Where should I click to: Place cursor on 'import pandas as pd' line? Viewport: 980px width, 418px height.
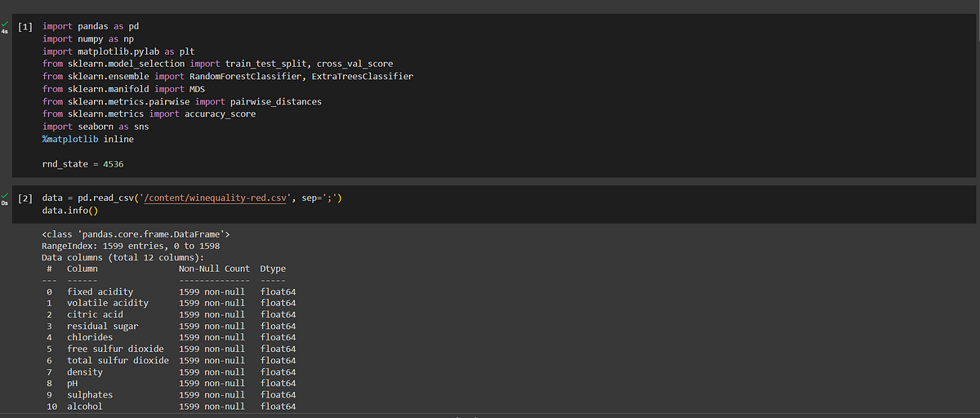pos(91,26)
